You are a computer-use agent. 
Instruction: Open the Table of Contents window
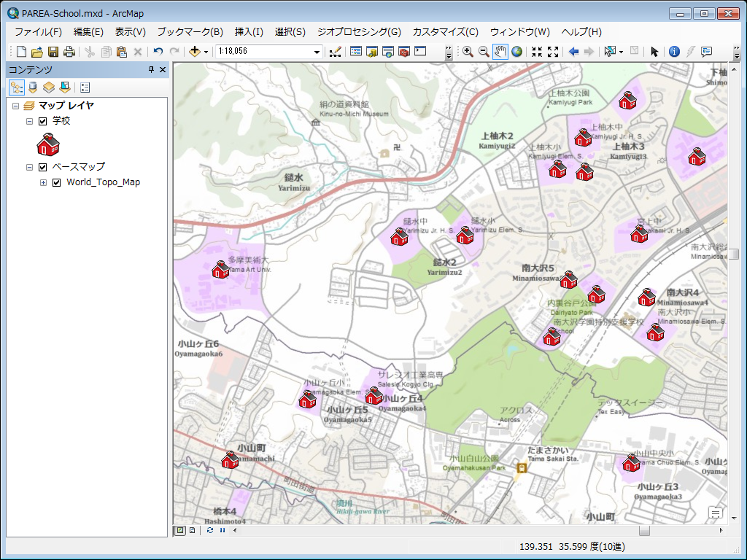pyautogui.click(x=356, y=52)
